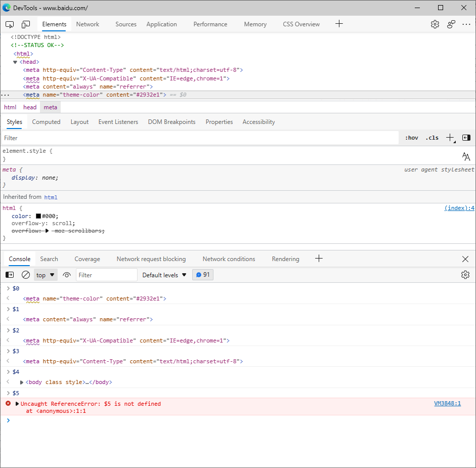Click the VM3848:1 error source link
The image size is (476, 468).
point(447,404)
